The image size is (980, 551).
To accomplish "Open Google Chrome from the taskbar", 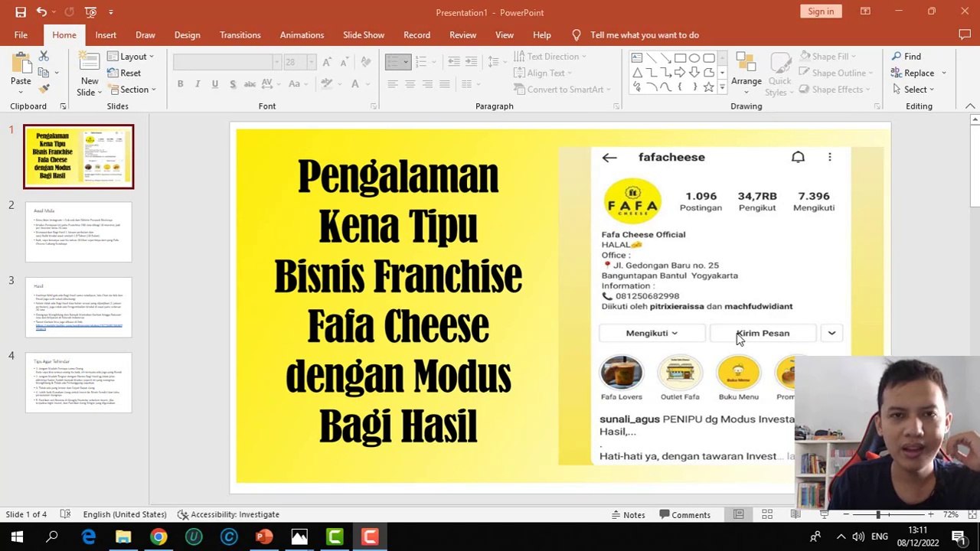I will [158, 537].
